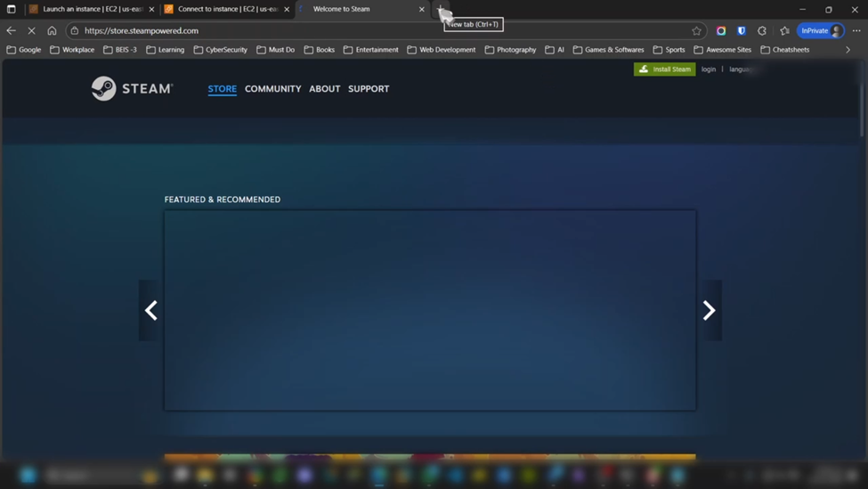Go back to the previous page
The width and height of the screenshot is (868, 489).
coord(12,30)
